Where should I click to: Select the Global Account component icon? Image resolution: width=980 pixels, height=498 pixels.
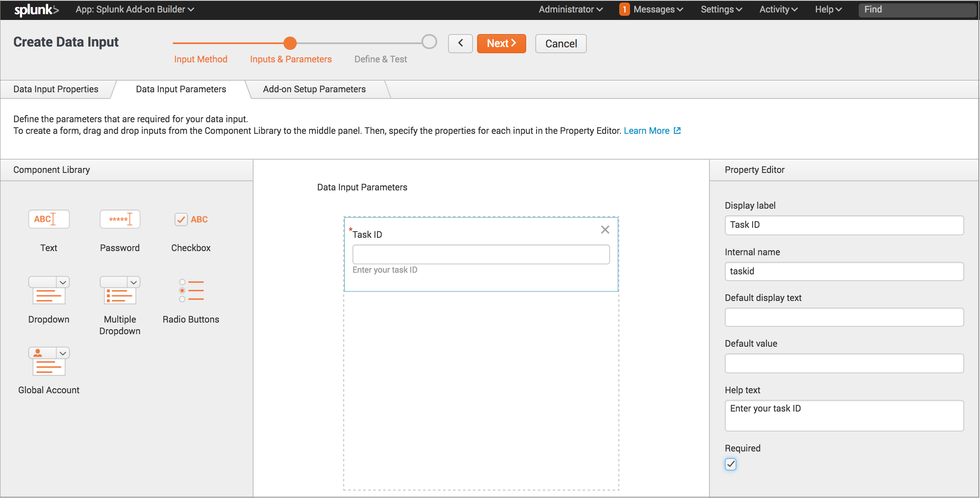tap(49, 361)
